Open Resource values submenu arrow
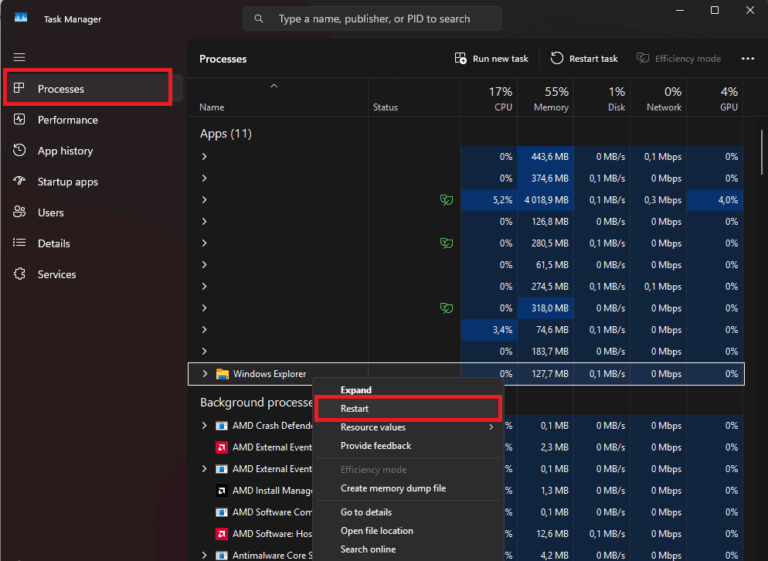Screen dimensions: 768x561 pyautogui.click(x=491, y=427)
